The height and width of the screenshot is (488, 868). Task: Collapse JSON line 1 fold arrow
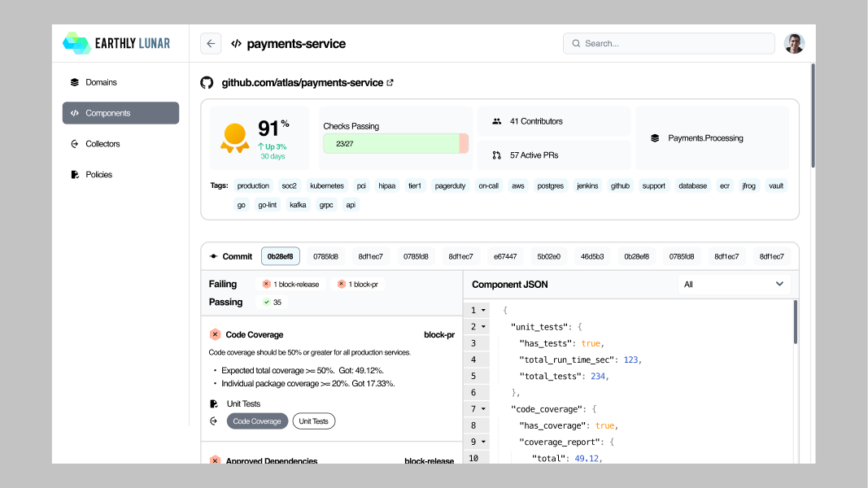tap(483, 311)
